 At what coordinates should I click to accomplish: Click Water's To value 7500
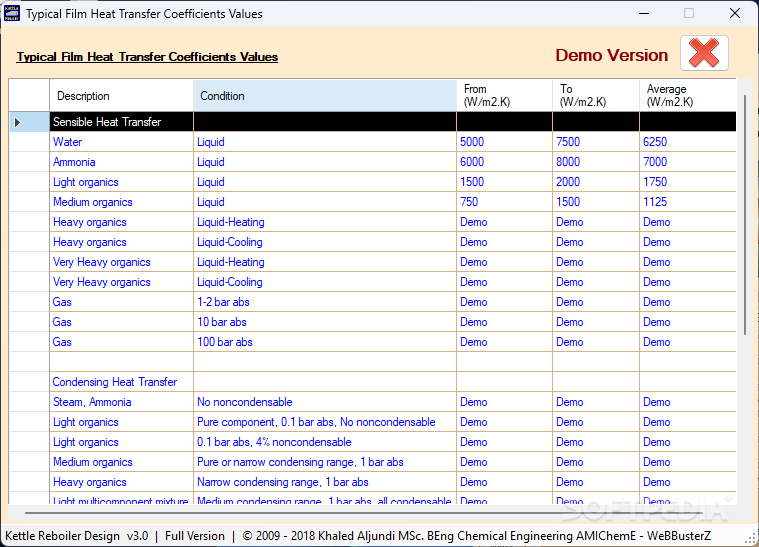pyautogui.click(x=596, y=142)
